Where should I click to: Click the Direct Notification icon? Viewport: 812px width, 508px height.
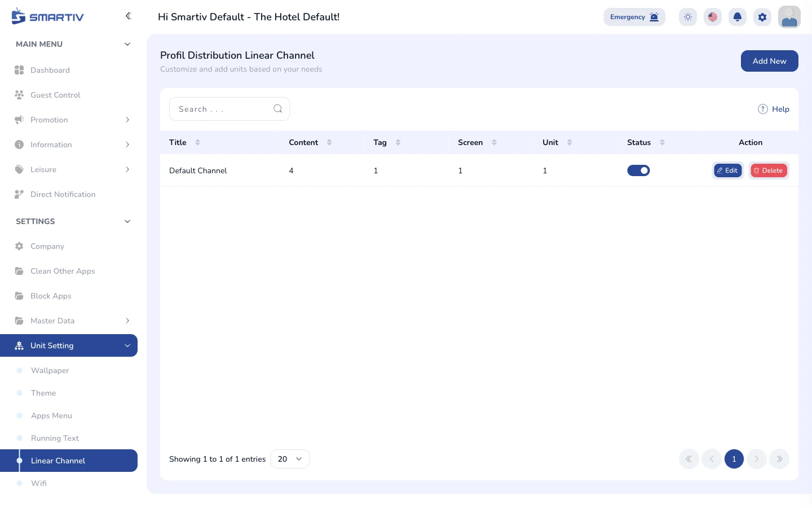[x=19, y=194]
